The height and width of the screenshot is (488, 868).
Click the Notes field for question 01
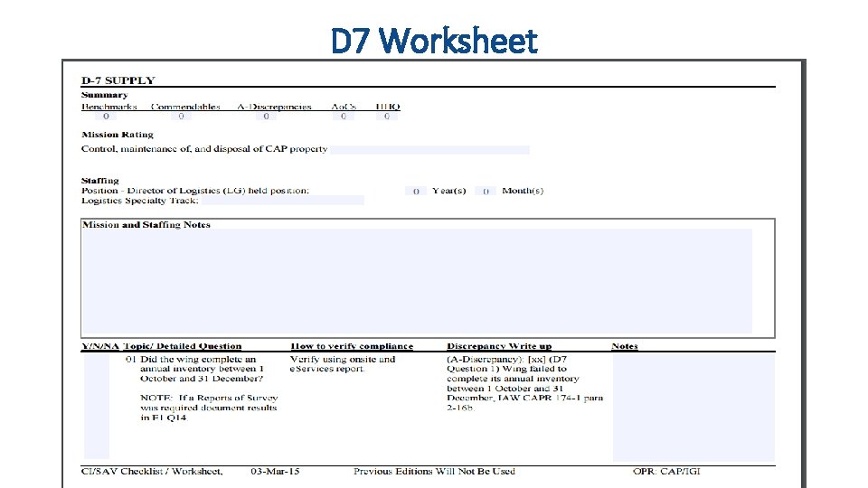(693, 408)
